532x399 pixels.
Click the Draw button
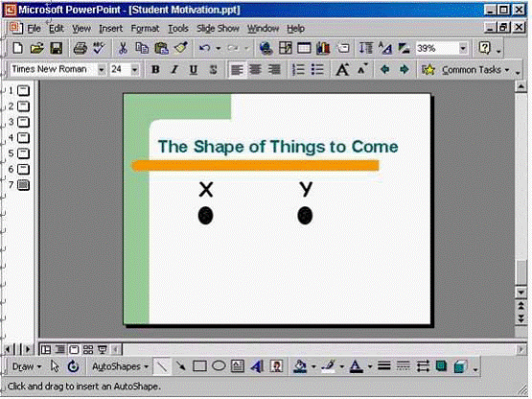[27, 366]
